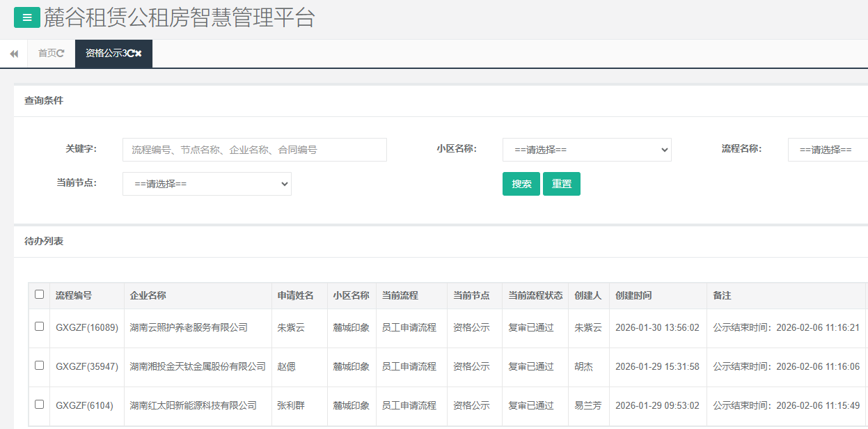Click 员工申请流程 in the GXGZF(6104) row

click(x=409, y=405)
